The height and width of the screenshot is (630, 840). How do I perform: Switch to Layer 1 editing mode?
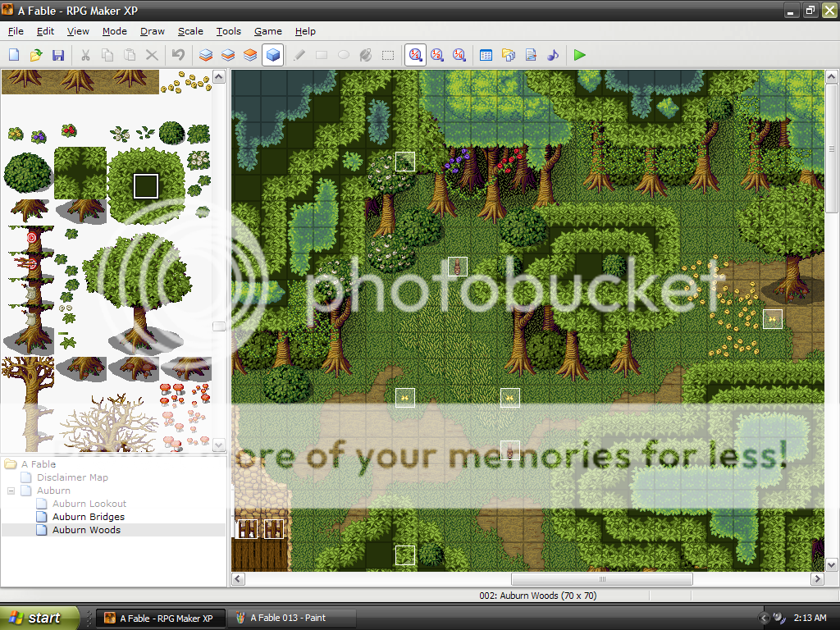207,55
